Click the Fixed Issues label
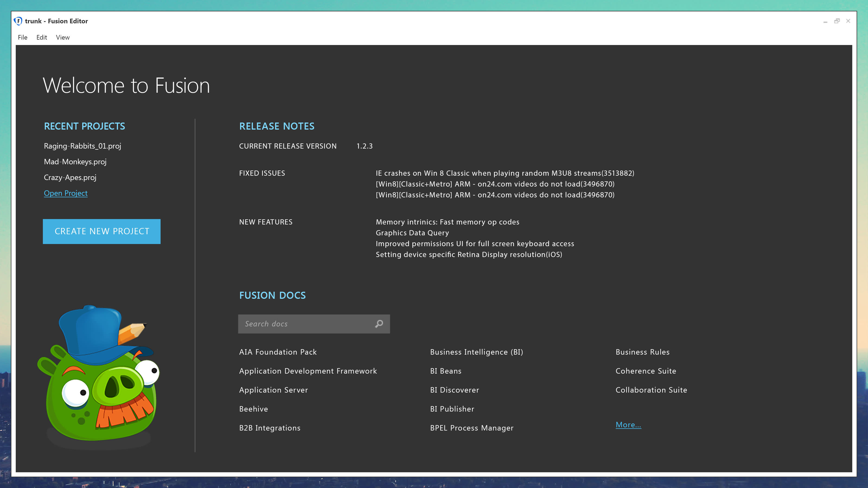 pyautogui.click(x=262, y=173)
